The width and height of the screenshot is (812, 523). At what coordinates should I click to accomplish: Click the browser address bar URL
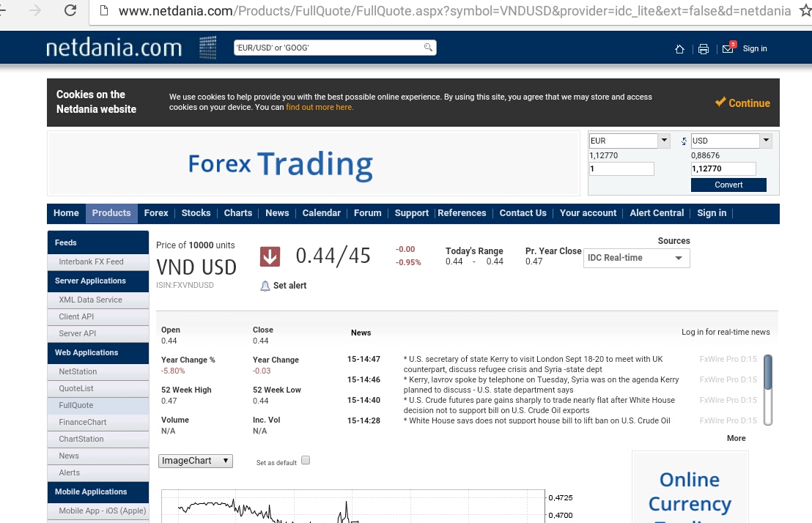pos(454,11)
